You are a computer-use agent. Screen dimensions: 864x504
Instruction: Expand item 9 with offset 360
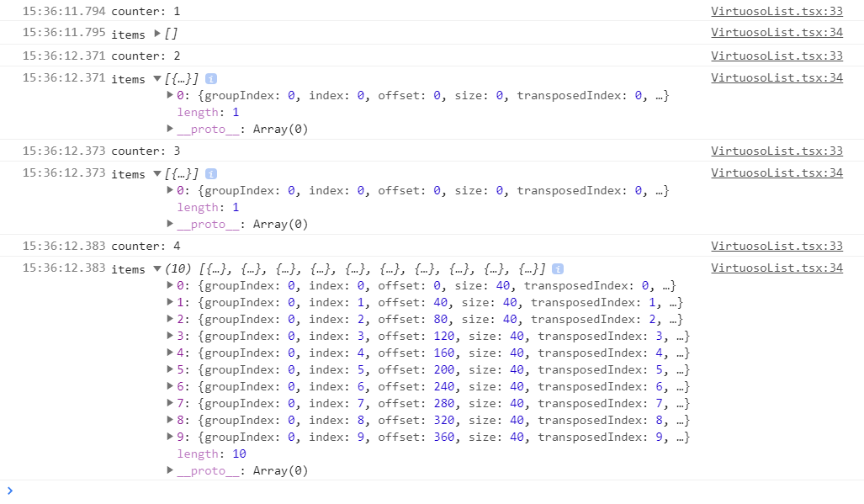170,437
